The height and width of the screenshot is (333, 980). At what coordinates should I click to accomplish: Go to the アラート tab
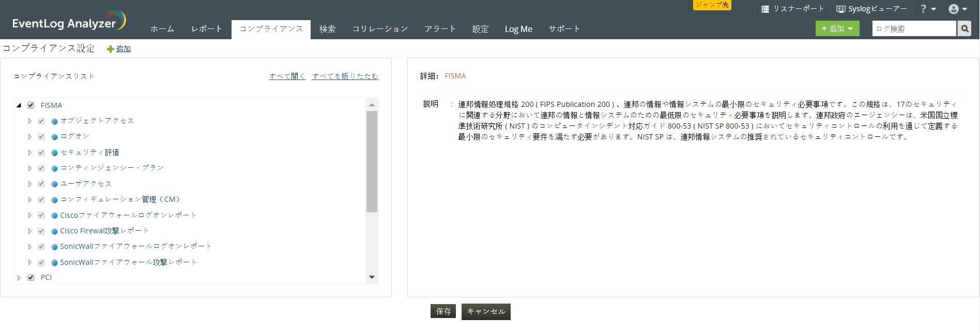pyautogui.click(x=440, y=29)
